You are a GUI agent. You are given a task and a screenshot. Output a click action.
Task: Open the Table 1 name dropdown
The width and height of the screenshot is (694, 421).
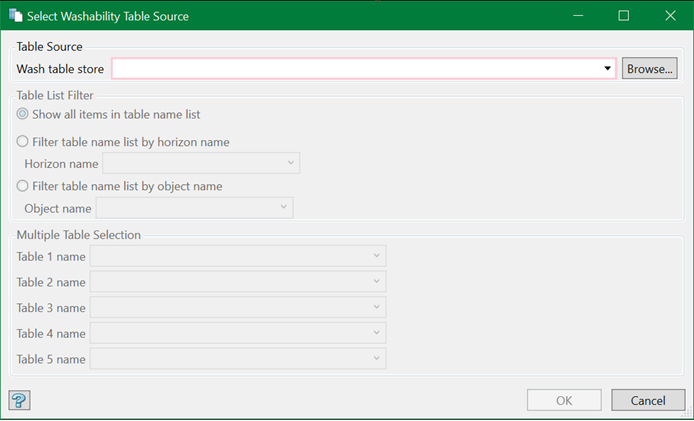click(377, 256)
